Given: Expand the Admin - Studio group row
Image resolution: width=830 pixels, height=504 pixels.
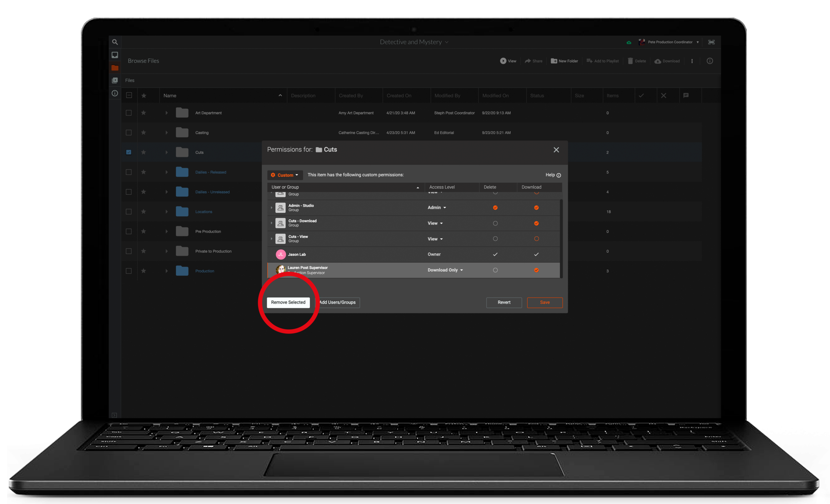Looking at the screenshot, I should tap(271, 207).
